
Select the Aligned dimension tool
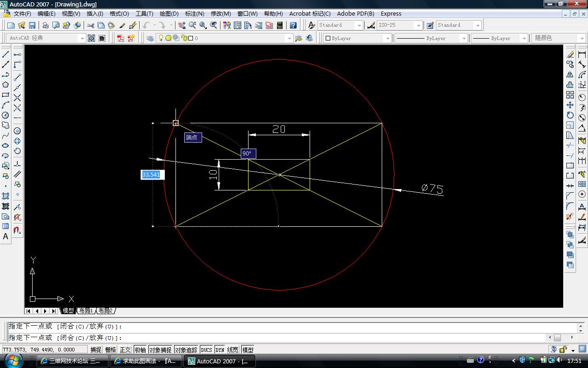point(582,64)
